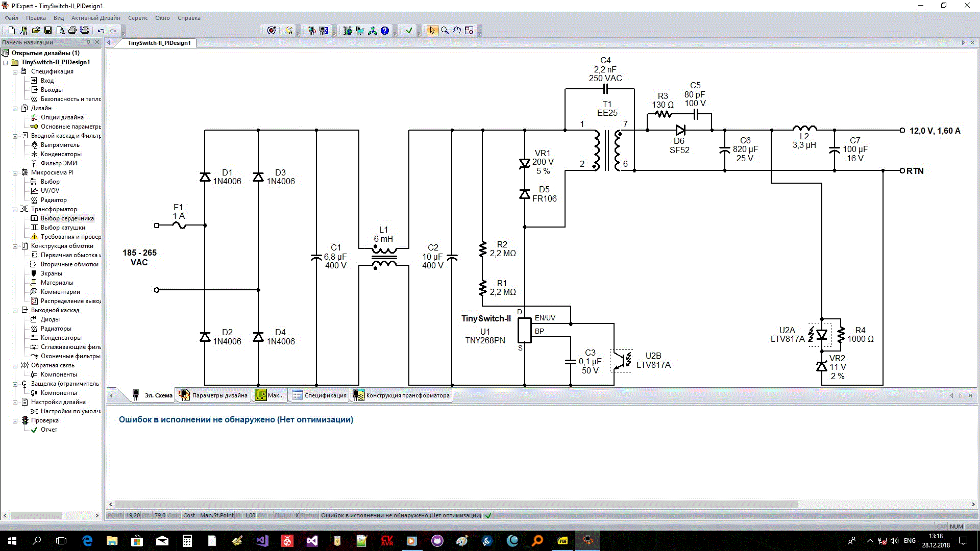
Task: Open Опции дизайна tree item
Action: pyautogui.click(x=62, y=117)
